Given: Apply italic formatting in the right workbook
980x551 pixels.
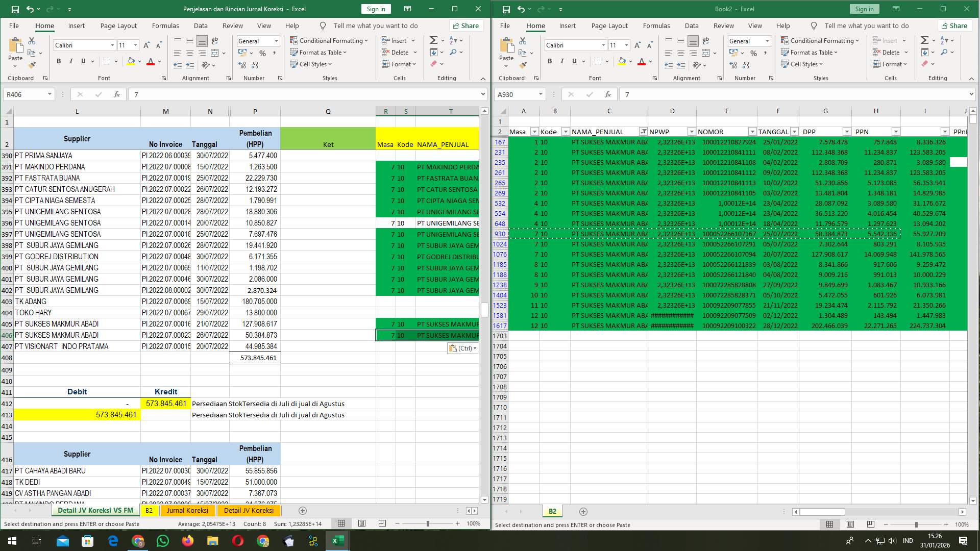Looking at the screenshot, I should tap(561, 61).
